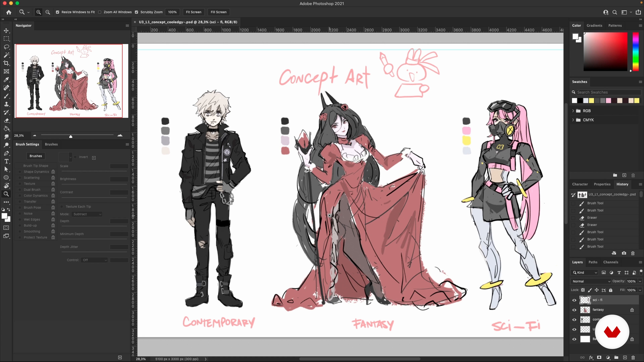Switch to the Channels tab
This screenshot has width=644, height=362.
pyautogui.click(x=610, y=262)
